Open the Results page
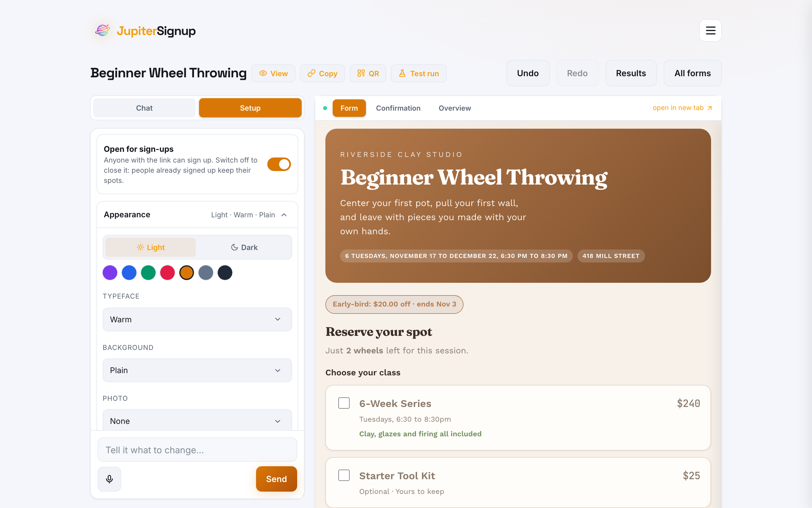This screenshot has height=508, width=812. [x=631, y=73]
